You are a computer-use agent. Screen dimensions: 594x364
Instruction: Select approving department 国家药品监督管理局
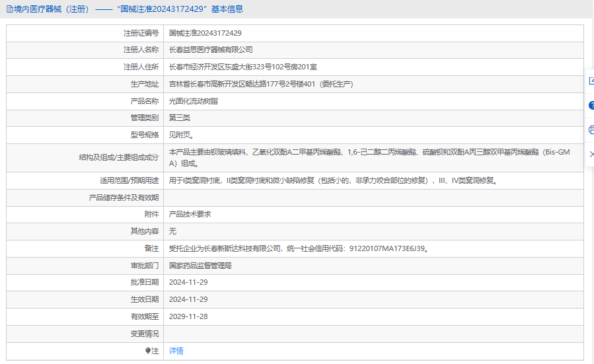(200, 266)
